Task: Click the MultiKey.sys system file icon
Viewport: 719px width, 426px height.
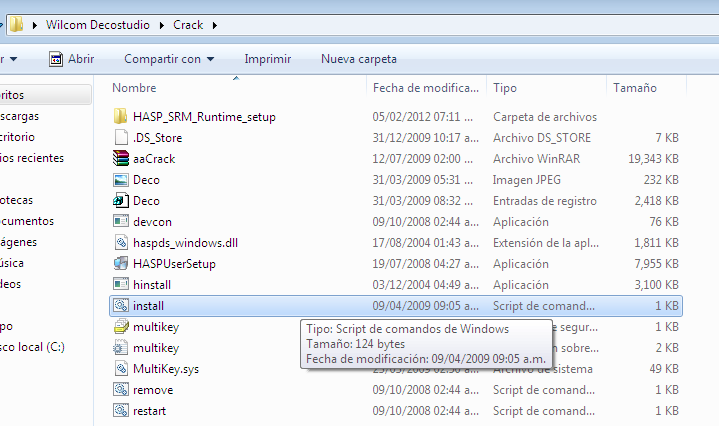Action: click(x=121, y=368)
